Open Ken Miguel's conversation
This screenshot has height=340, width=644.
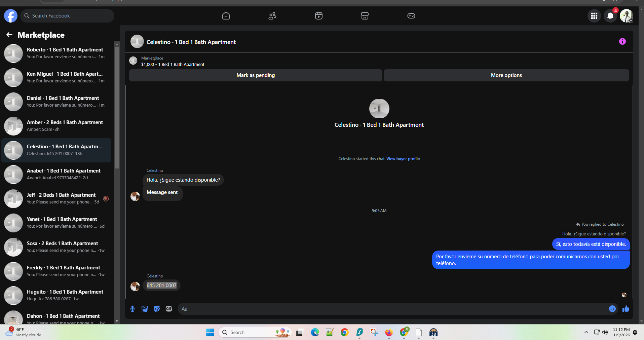point(56,78)
